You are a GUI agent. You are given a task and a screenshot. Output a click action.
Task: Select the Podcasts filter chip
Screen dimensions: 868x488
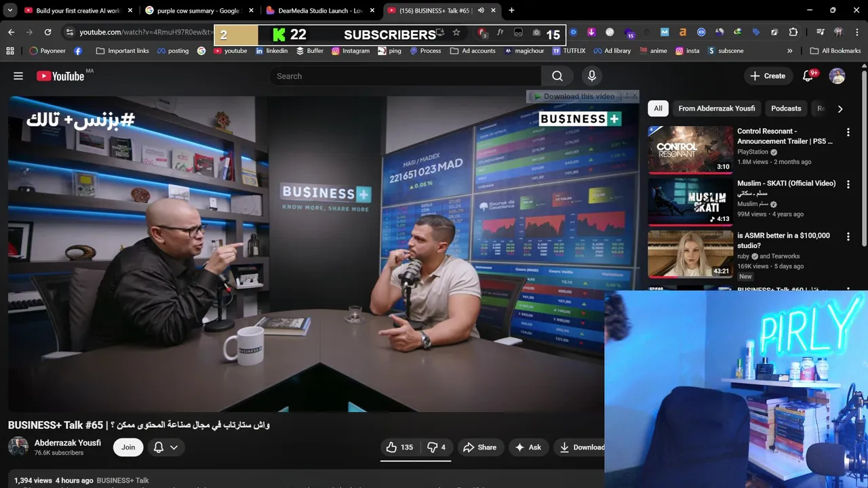pos(786,108)
